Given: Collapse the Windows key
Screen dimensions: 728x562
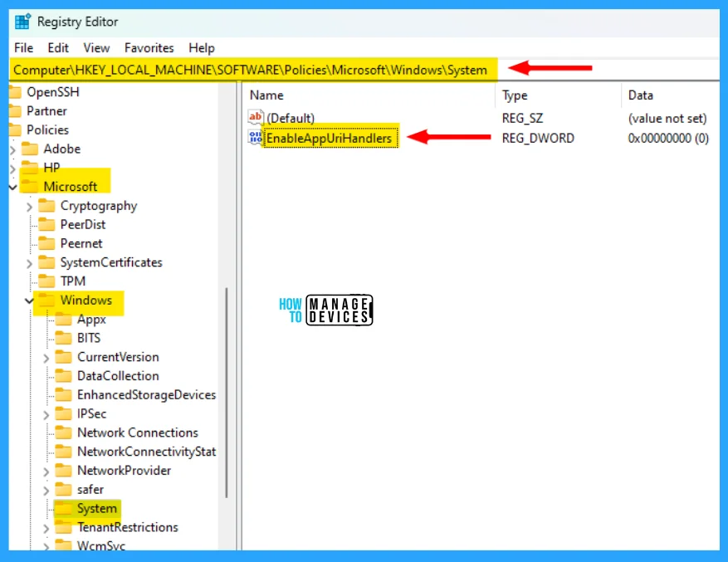Looking at the screenshot, I should [30, 301].
